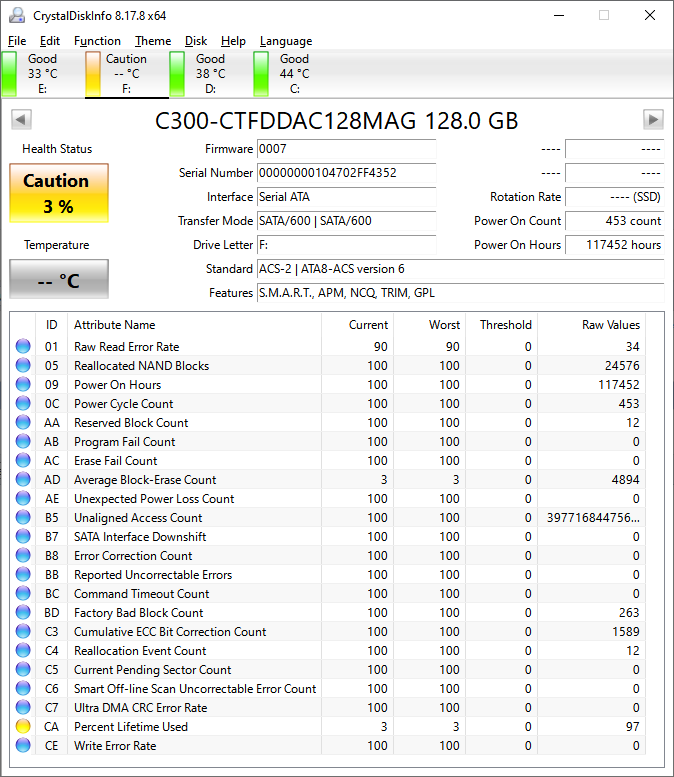Click status orb for SATA Interface Downshift
This screenshot has width=674, height=777.
click(23, 536)
